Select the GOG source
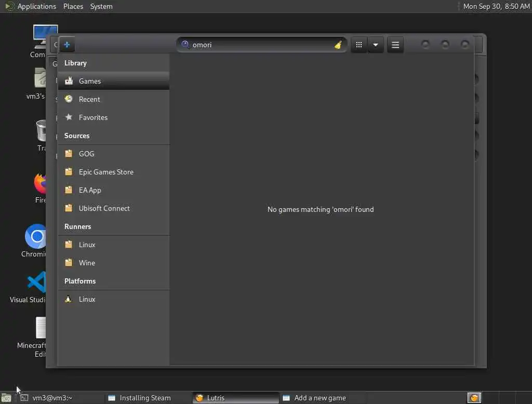This screenshot has width=532, height=404. pos(114,154)
